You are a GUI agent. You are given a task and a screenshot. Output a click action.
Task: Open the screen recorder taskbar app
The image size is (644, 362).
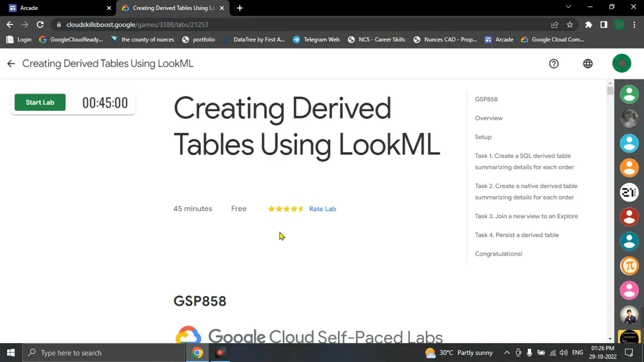point(220,352)
